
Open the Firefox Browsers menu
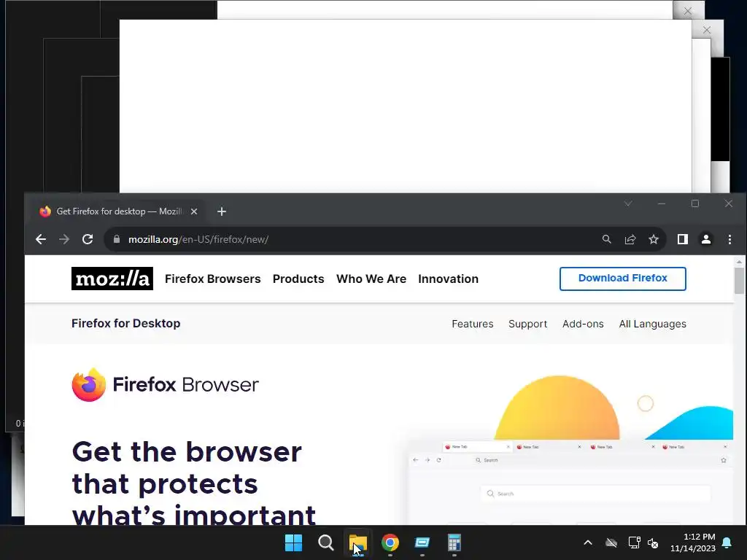pyautogui.click(x=212, y=279)
